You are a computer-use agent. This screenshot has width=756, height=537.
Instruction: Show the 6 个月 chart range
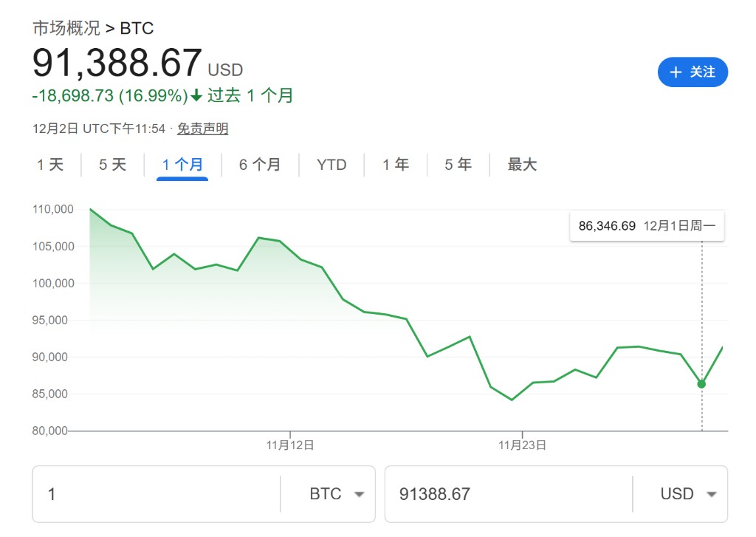point(260,165)
